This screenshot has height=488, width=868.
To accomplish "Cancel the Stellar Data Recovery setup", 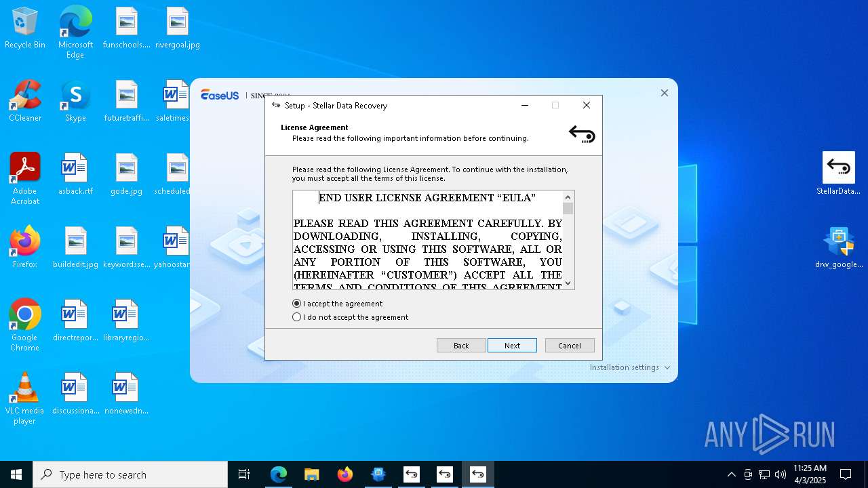I will (570, 346).
